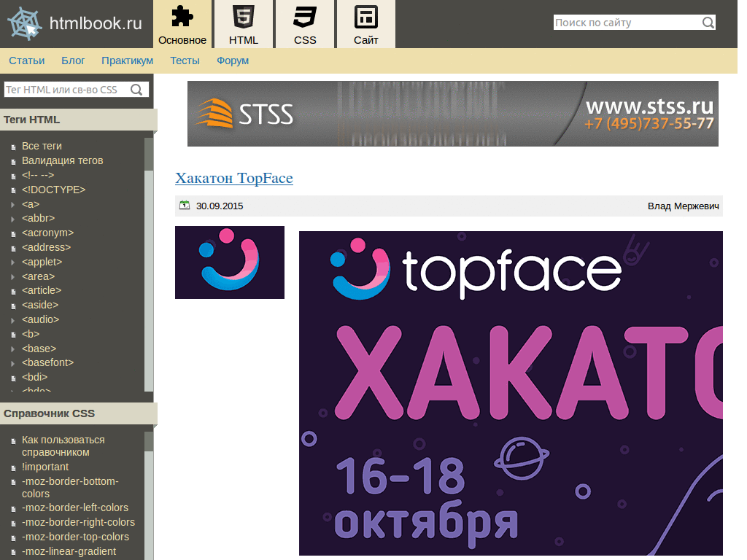The height and width of the screenshot is (560, 747).
Task: Expand the <base> tag arrow
Action: pyautogui.click(x=13, y=349)
